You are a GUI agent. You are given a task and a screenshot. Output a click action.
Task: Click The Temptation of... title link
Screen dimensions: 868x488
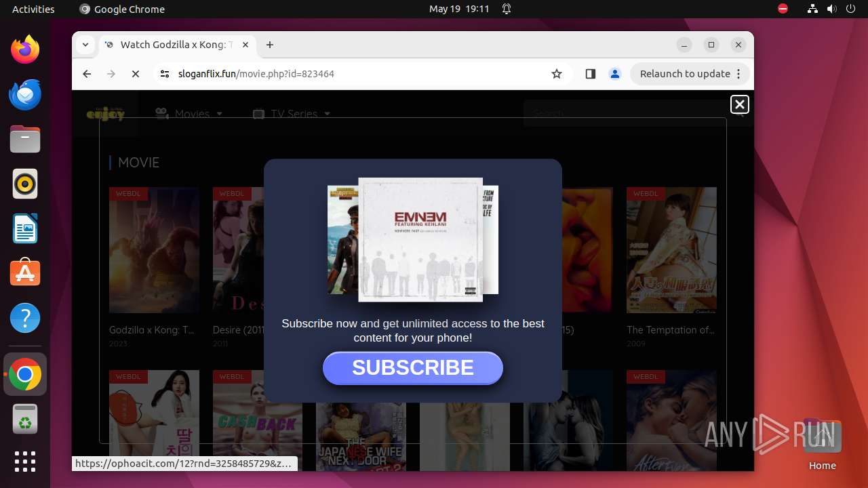click(671, 330)
